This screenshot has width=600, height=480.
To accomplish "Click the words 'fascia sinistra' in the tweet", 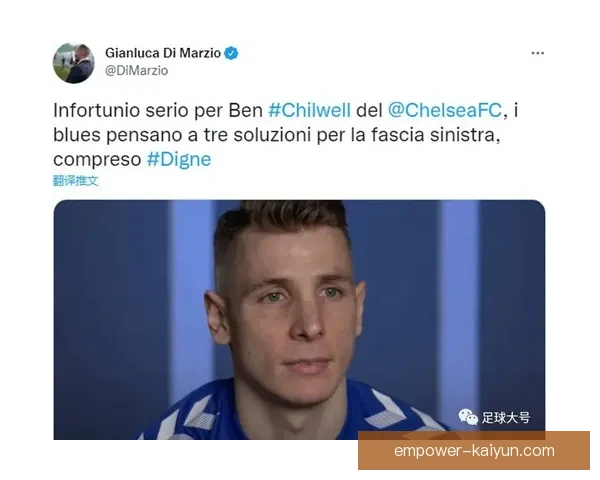I will [435, 135].
